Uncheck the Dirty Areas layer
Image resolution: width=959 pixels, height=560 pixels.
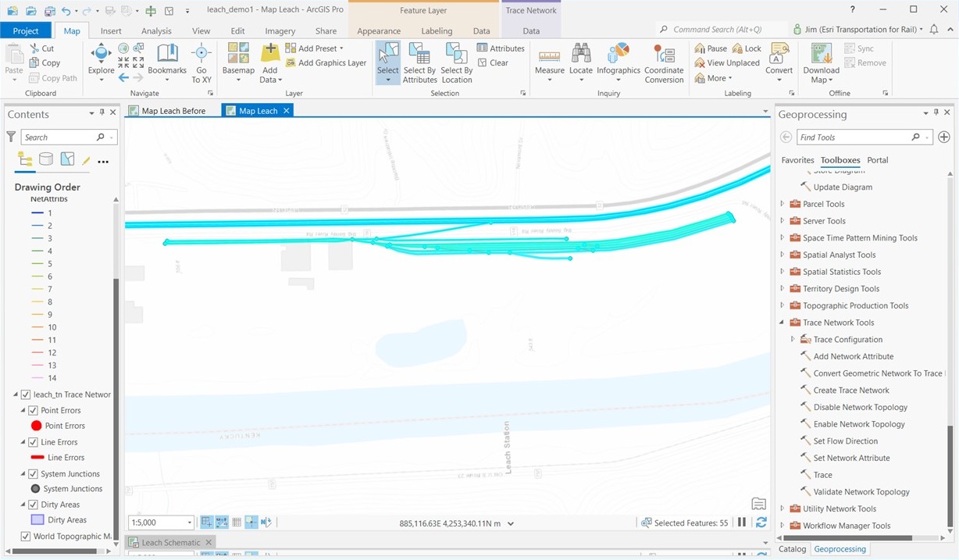click(34, 504)
